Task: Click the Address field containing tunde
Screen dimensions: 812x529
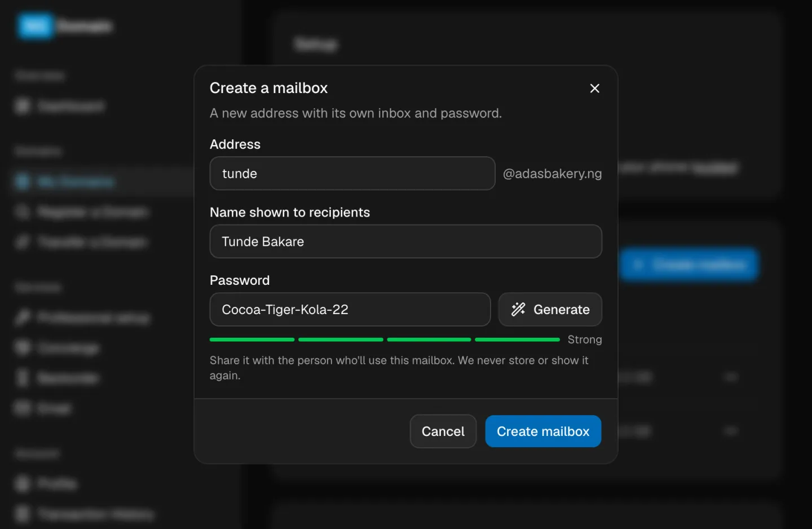Action: coord(352,174)
